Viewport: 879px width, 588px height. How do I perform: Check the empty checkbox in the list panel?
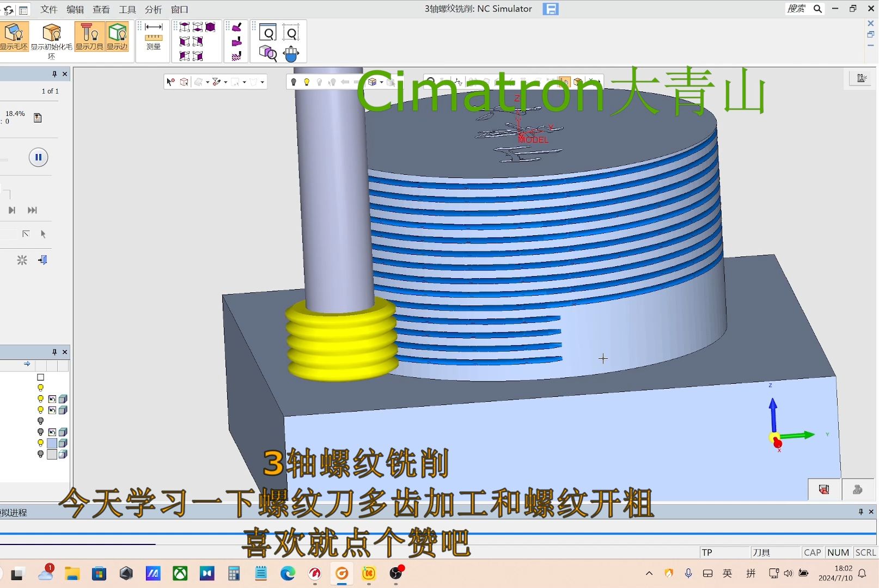40,377
